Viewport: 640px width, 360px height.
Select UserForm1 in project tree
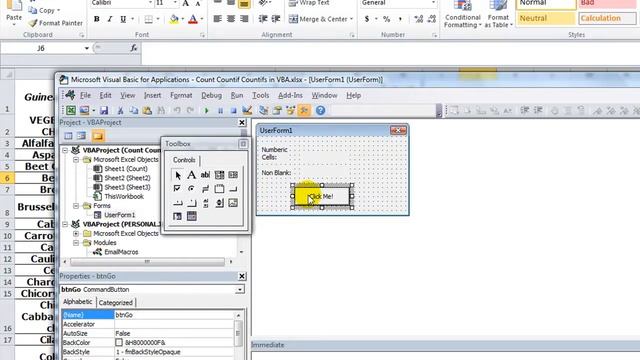click(x=119, y=215)
